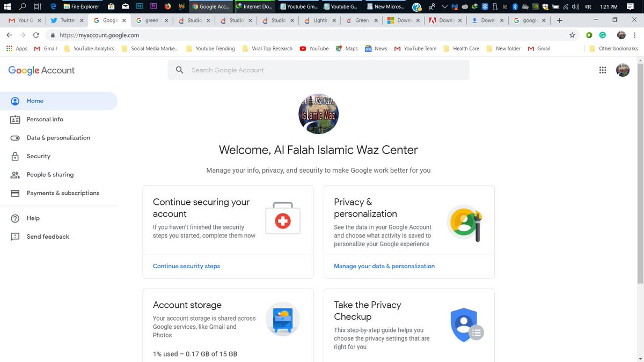Open Photoshop from the taskbar
The width and height of the screenshot is (644, 362).
[x=139, y=6]
